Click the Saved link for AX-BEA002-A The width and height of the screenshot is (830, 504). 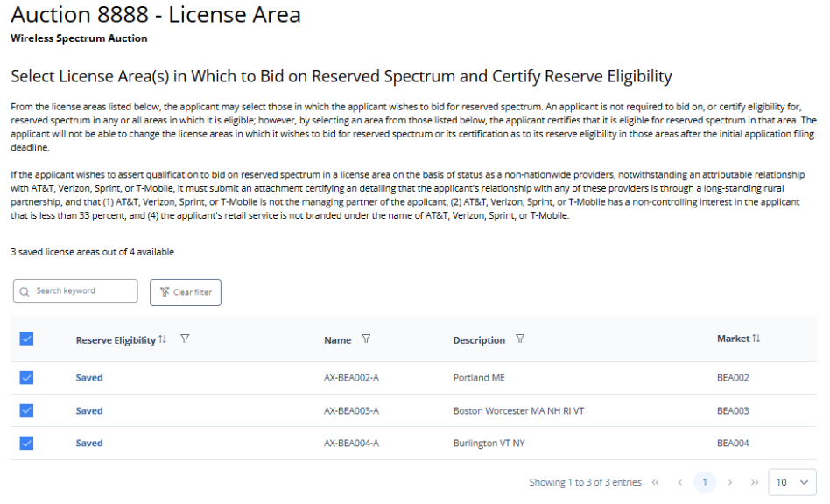pos(89,378)
